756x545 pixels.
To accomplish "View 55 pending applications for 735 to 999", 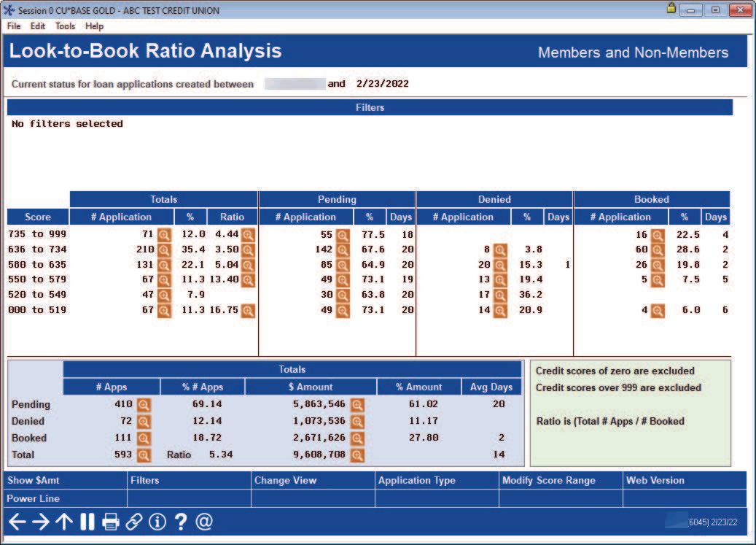I will (x=343, y=235).
